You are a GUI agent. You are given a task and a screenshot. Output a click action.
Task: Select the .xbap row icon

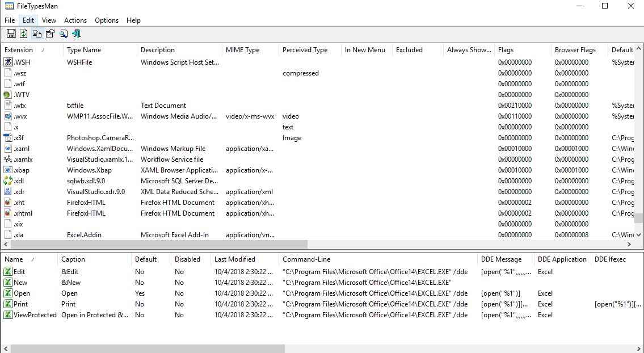[x=8, y=170]
